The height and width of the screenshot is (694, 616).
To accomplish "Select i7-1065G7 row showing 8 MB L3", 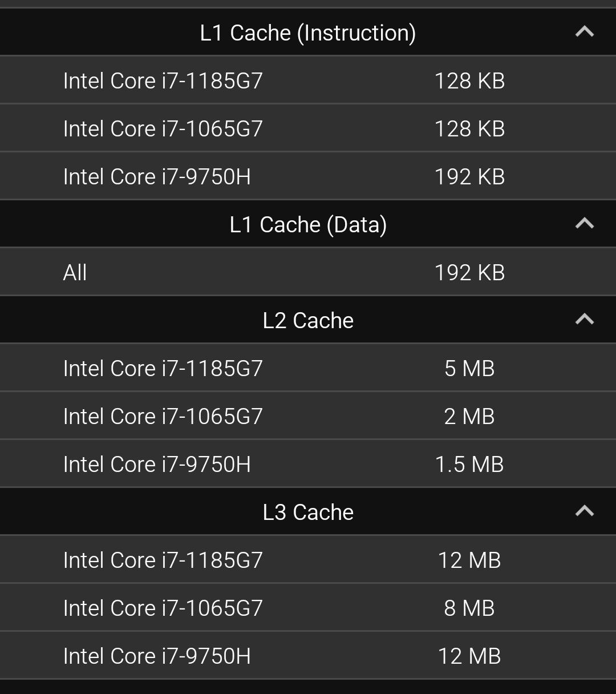I will click(x=308, y=608).
